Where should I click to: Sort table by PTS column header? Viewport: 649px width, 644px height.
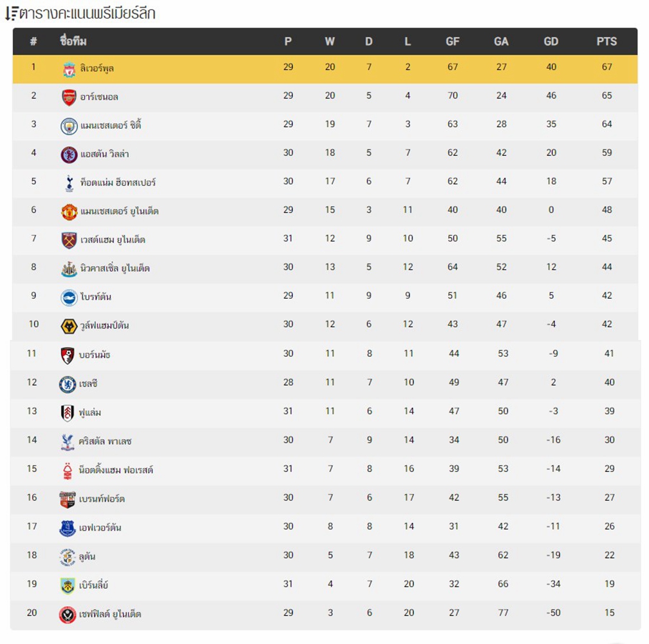click(607, 41)
